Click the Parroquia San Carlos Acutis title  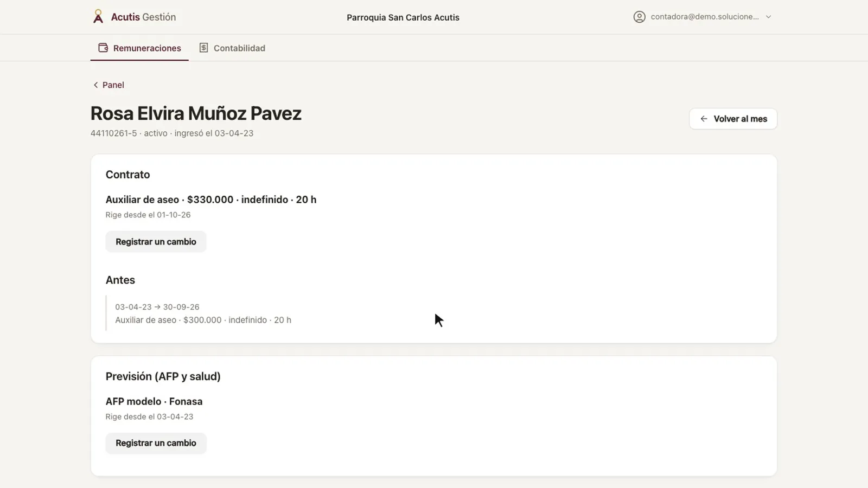click(403, 17)
